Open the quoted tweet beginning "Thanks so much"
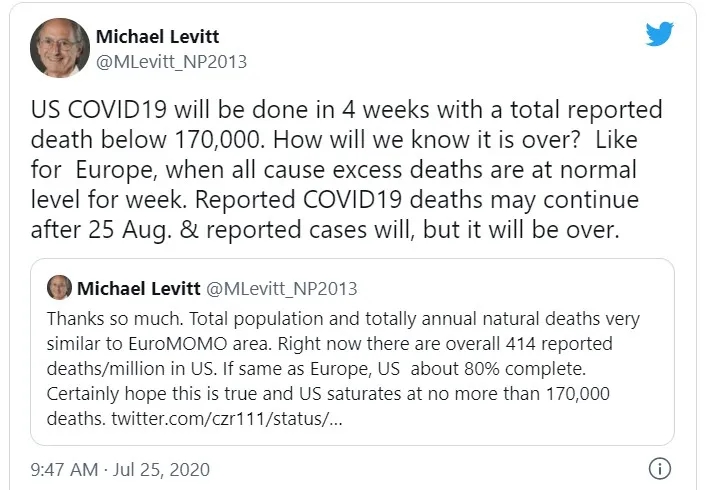 click(352, 352)
